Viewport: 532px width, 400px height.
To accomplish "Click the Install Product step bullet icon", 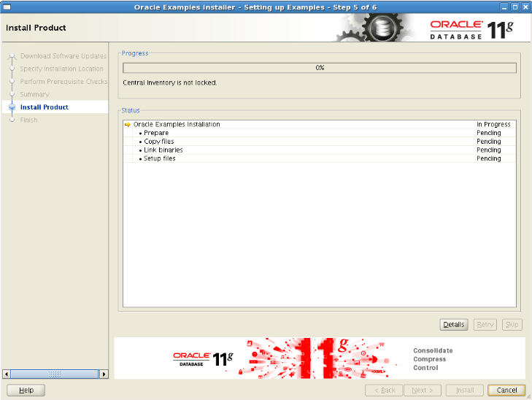I will coord(12,107).
